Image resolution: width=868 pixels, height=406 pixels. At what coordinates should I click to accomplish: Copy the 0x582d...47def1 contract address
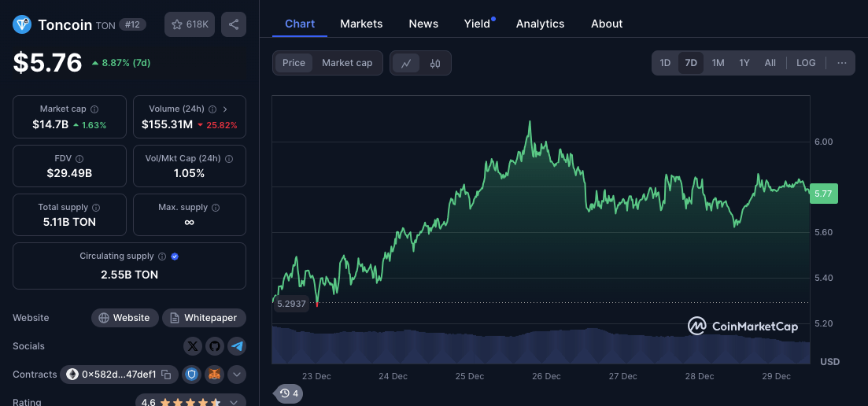coord(120,375)
